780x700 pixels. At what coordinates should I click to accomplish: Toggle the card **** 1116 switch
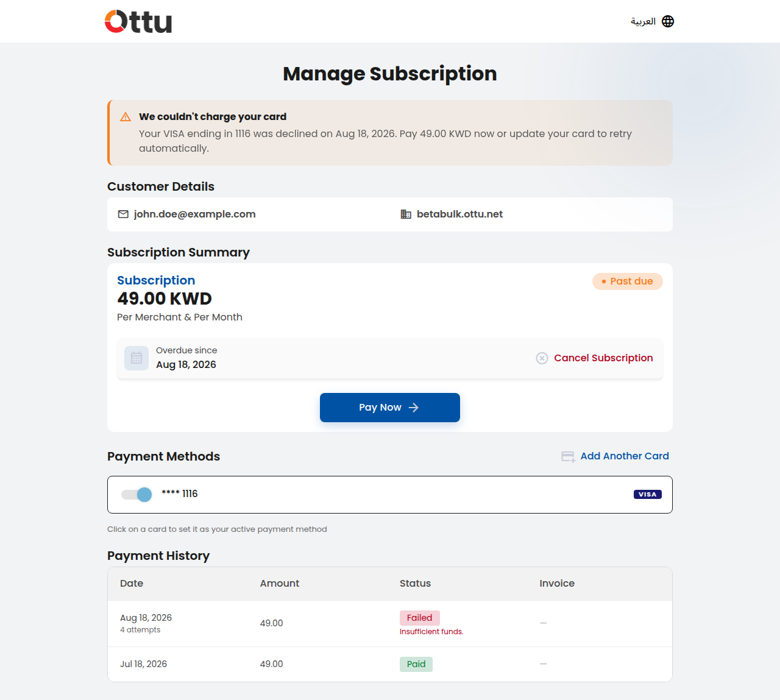coord(136,494)
